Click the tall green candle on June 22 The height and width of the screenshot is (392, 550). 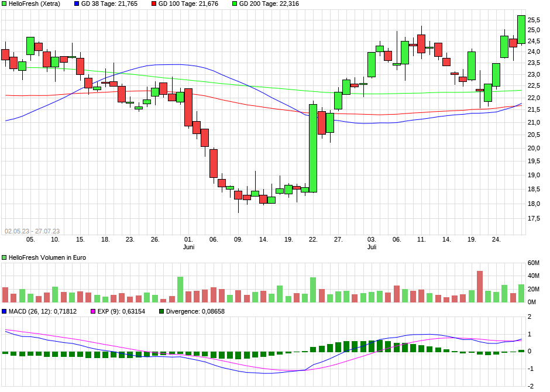click(313, 148)
